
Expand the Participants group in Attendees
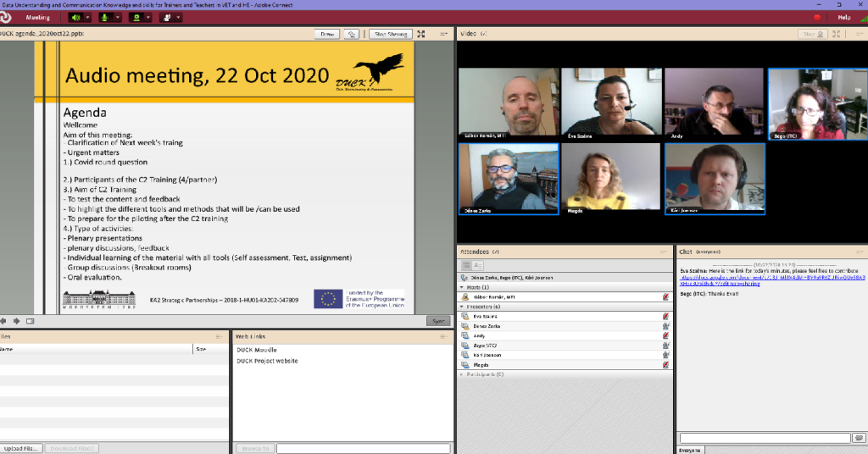pos(461,374)
